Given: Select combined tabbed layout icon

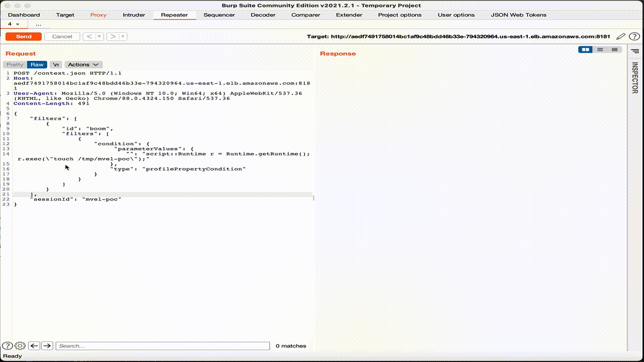Looking at the screenshot, I should 614,50.
